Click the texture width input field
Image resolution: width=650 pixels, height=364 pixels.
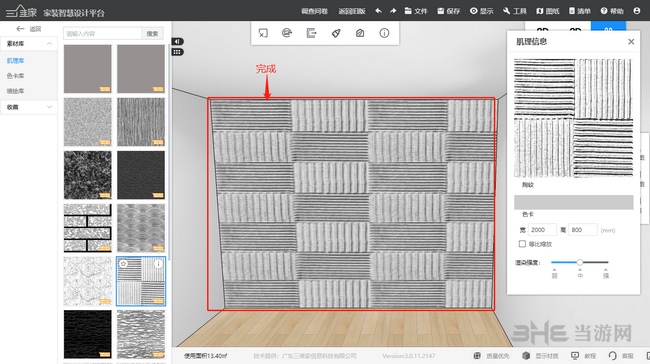click(542, 230)
